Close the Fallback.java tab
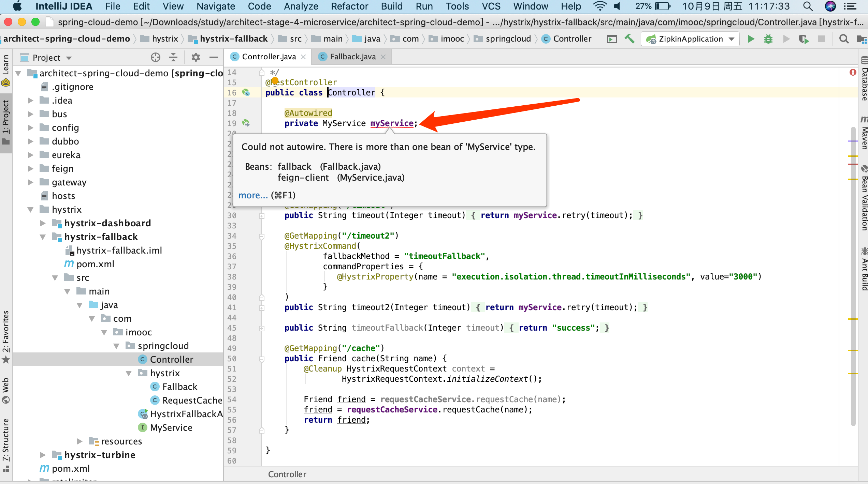Screen dimensions: 868x484 (383, 57)
